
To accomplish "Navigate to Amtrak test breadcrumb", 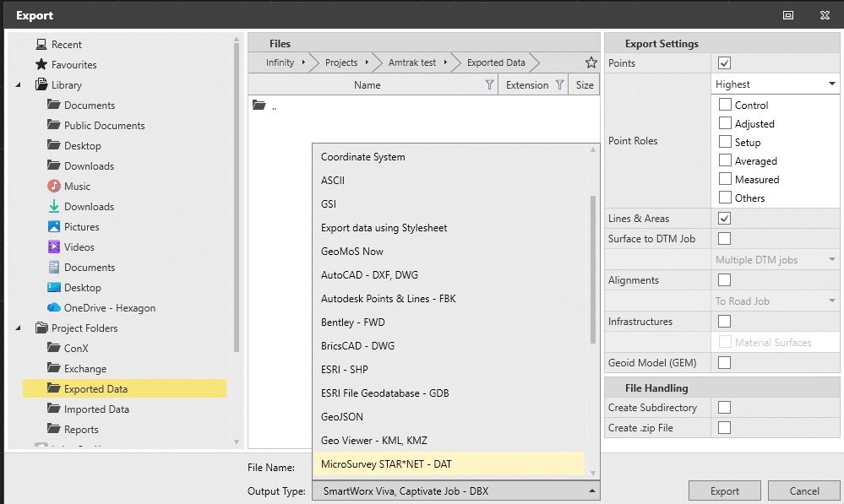I will [411, 62].
